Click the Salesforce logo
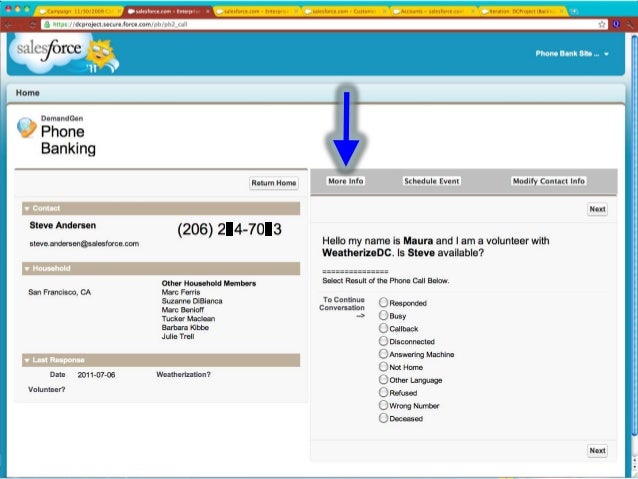638x479 pixels. point(64,54)
